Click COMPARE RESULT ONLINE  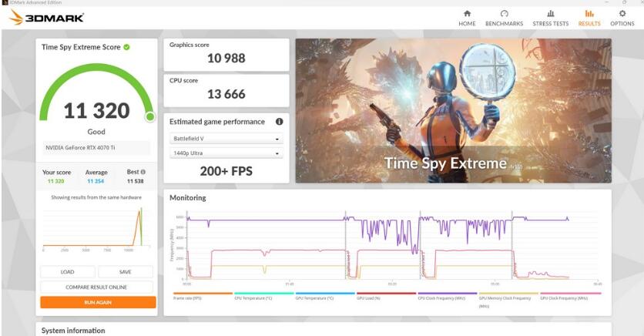tap(96, 287)
